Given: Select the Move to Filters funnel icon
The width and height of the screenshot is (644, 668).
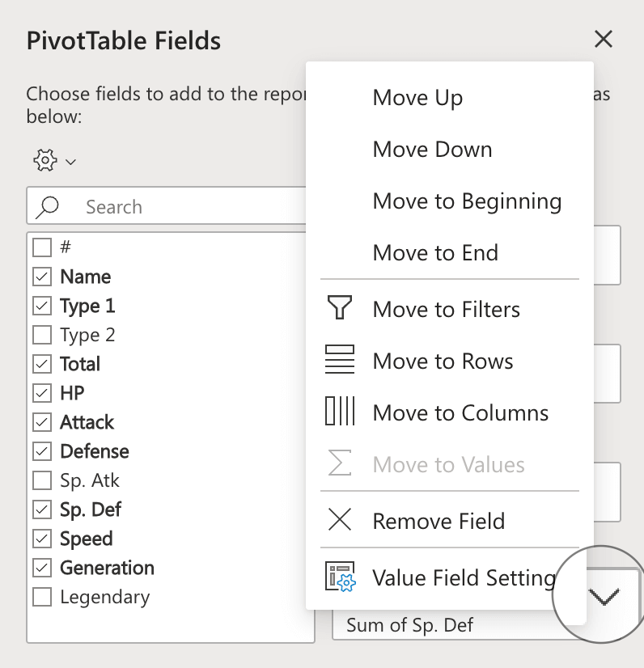Looking at the screenshot, I should (x=339, y=308).
